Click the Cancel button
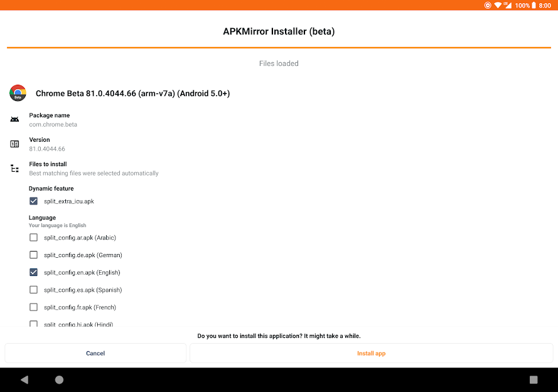The height and width of the screenshot is (392, 558). [95, 353]
